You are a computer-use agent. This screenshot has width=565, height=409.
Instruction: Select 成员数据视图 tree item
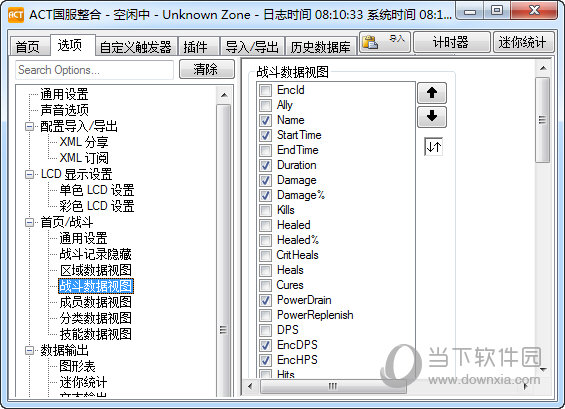coord(95,302)
